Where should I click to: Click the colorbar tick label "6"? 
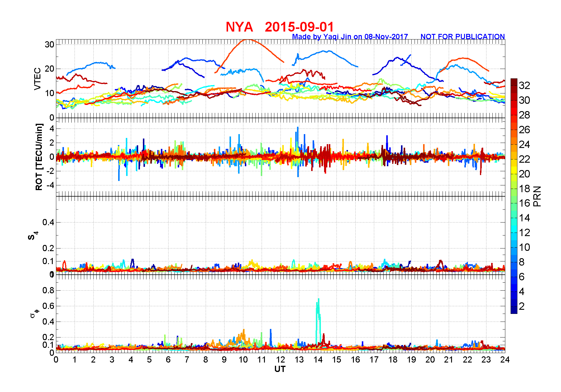[x=522, y=277]
